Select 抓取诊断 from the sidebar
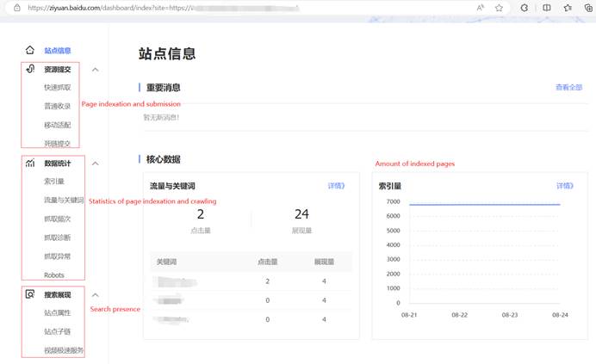The width and height of the screenshot is (596, 364). point(58,238)
